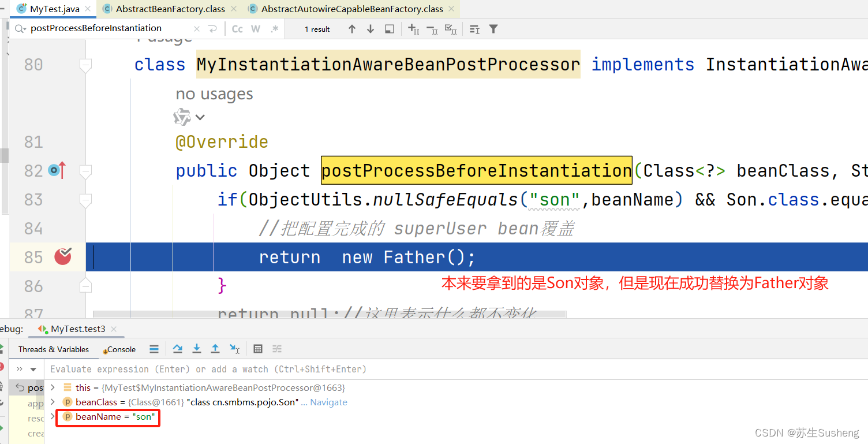
Task: Select the 'reso' stack frame
Action: click(27, 418)
